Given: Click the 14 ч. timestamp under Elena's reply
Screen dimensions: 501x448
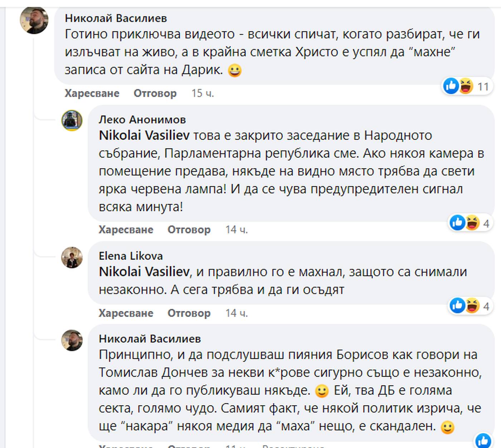Looking at the screenshot, I should click(237, 313).
